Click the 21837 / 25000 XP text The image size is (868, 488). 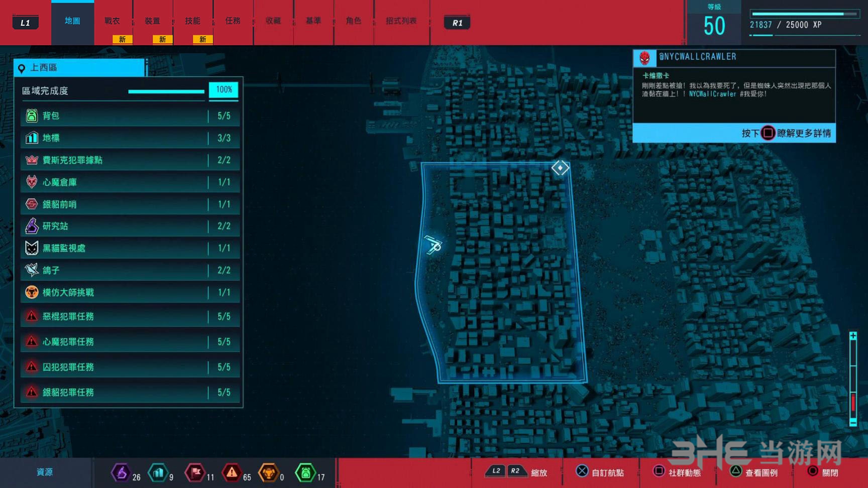pyautogui.click(x=786, y=25)
